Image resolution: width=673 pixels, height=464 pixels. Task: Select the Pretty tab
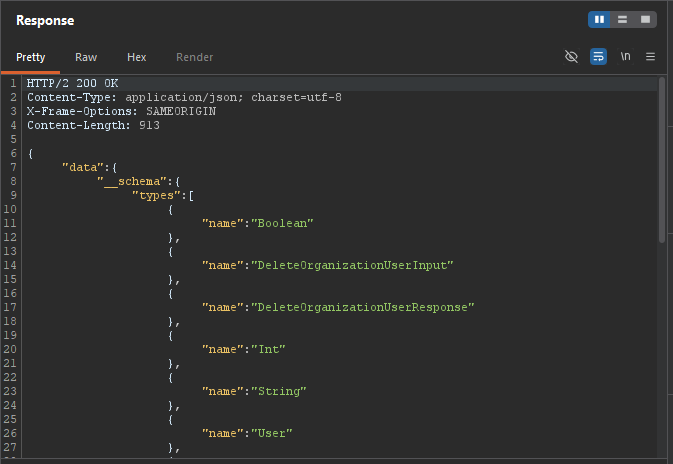pyautogui.click(x=30, y=58)
